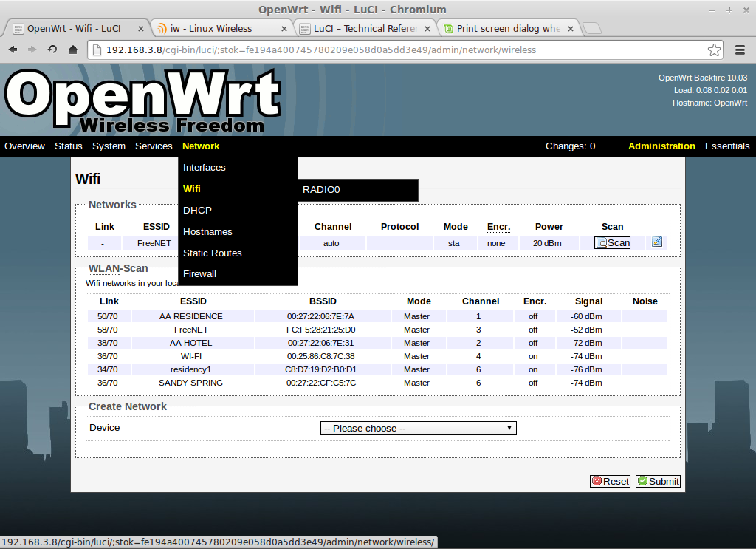Open the Chromium hamburger menu

pyautogui.click(x=740, y=50)
